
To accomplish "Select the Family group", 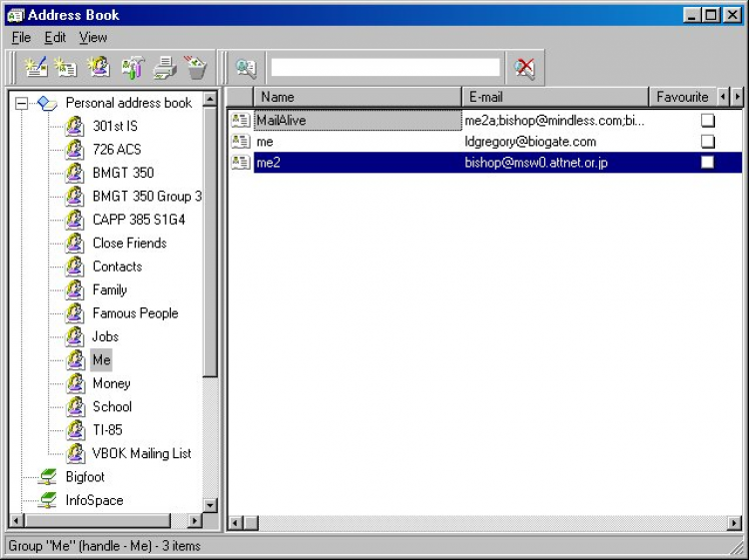I will point(110,289).
